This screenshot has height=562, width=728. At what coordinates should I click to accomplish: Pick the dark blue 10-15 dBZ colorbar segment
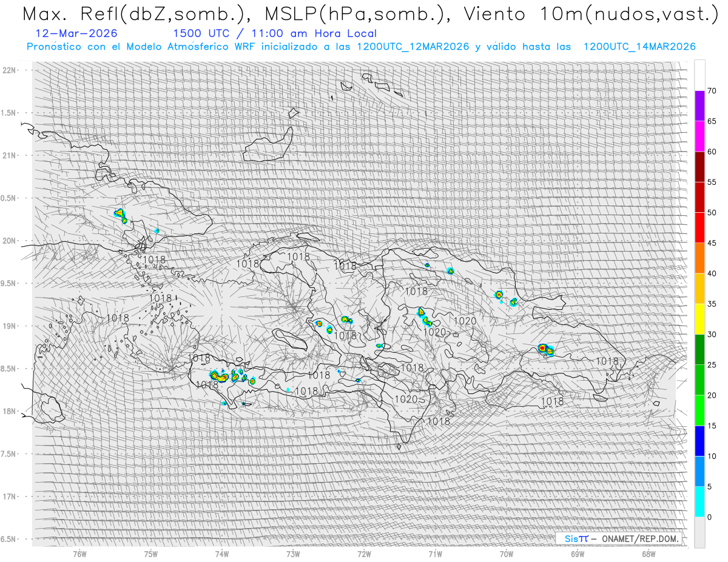coord(699,441)
